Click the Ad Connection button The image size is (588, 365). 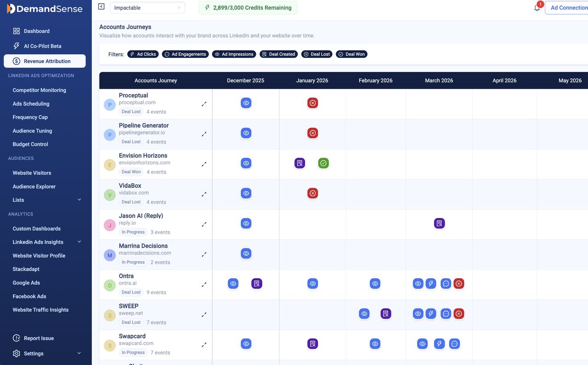(x=566, y=8)
